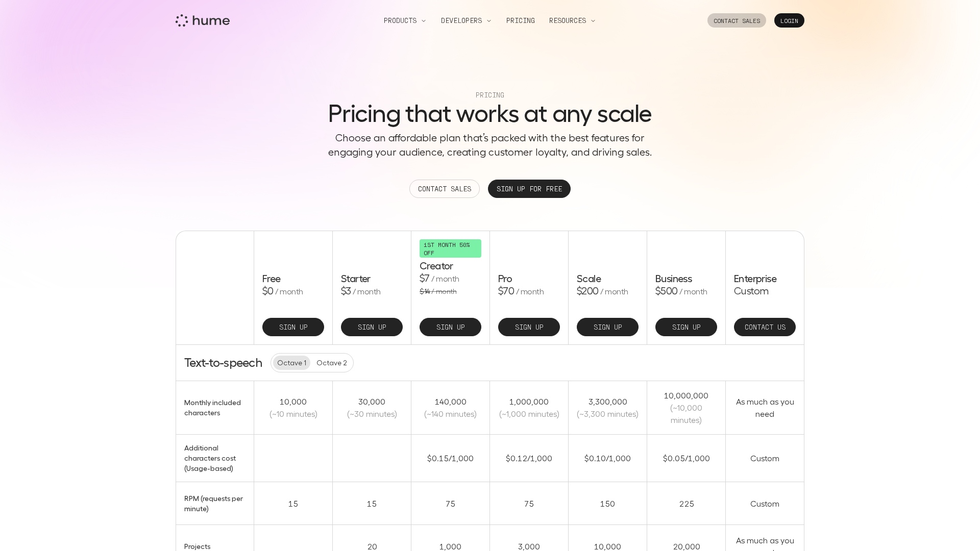Click the Text-to-speech section heading
The width and height of the screenshot is (980, 551).
(x=223, y=363)
